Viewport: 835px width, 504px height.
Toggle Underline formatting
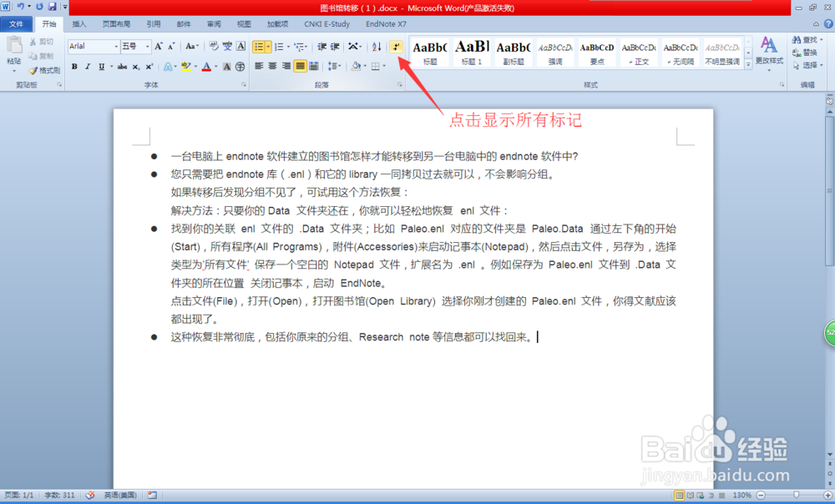pos(101,67)
